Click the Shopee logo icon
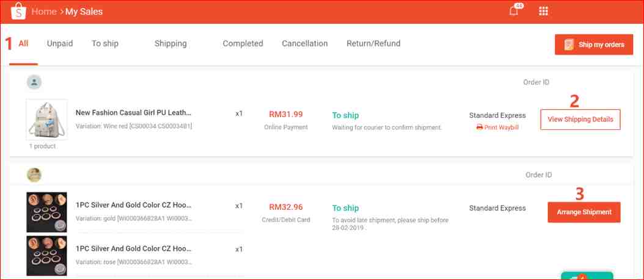The height and width of the screenshot is (280, 644). coord(18,11)
